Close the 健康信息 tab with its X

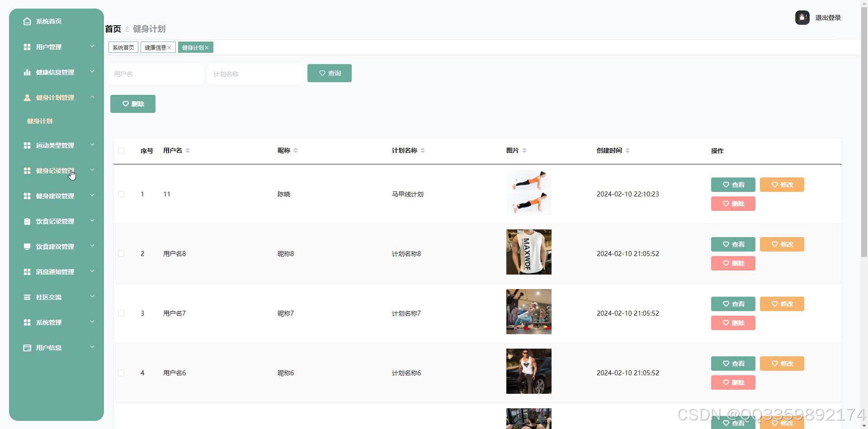[x=169, y=47]
